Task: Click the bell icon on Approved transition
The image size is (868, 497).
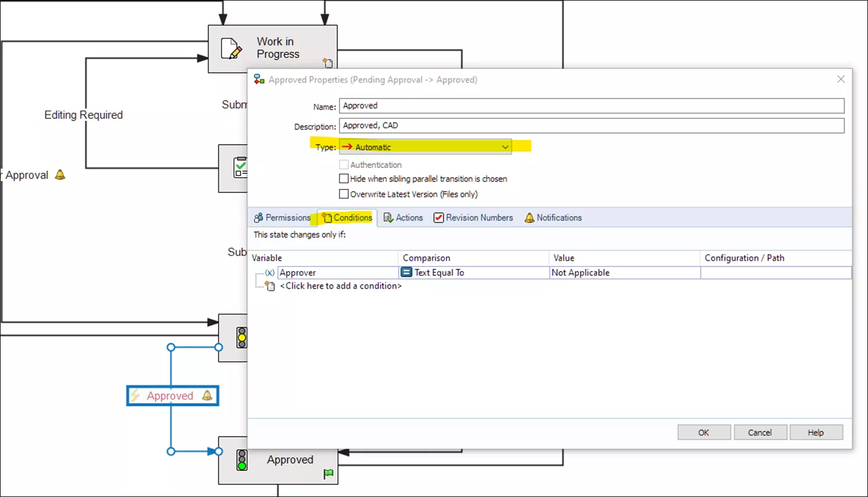Action: coord(207,396)
